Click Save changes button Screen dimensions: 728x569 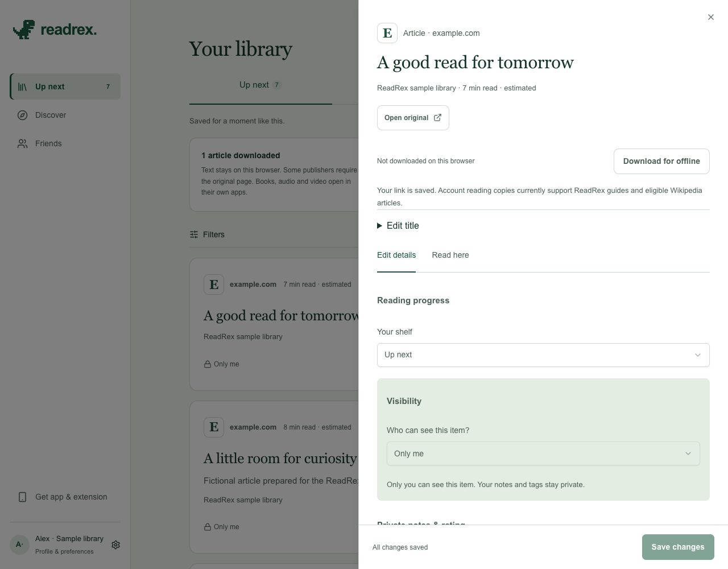[x=678, y=547]
